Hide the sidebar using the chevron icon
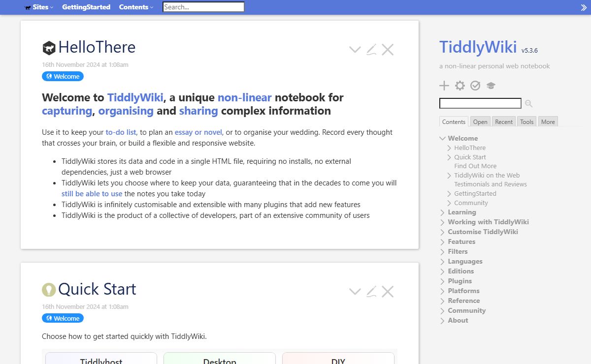Viewport: 591px width, 364px height. [584, 7]
